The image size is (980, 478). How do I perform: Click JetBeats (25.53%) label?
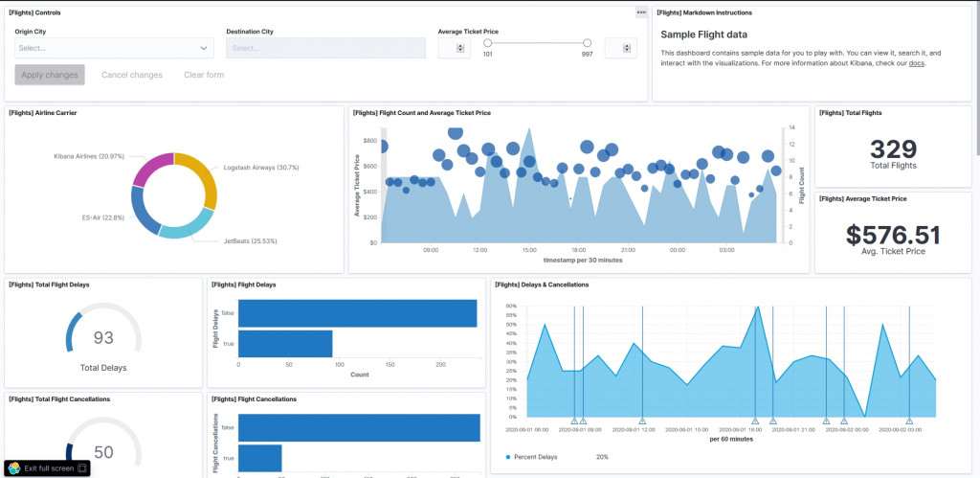pyautogui.click(x=250, y=240)
